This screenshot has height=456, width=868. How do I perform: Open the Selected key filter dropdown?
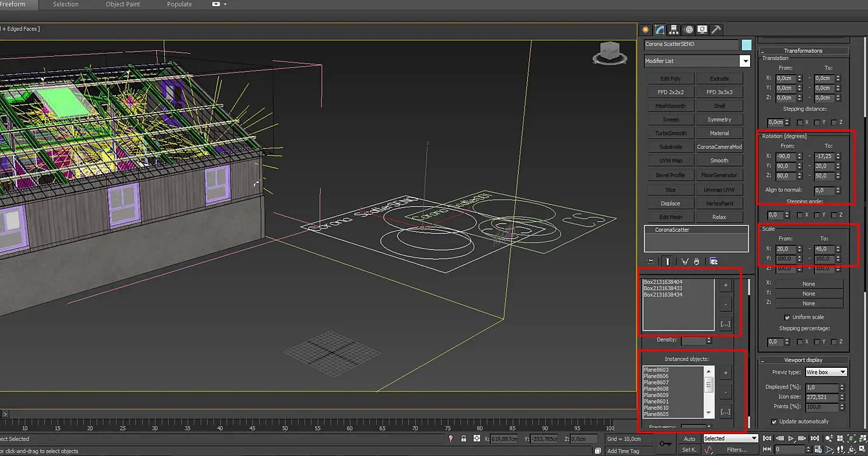pos(730,438)
